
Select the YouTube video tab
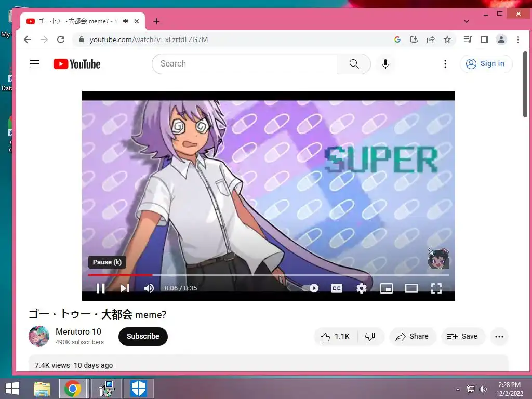[x=83, y=21]
